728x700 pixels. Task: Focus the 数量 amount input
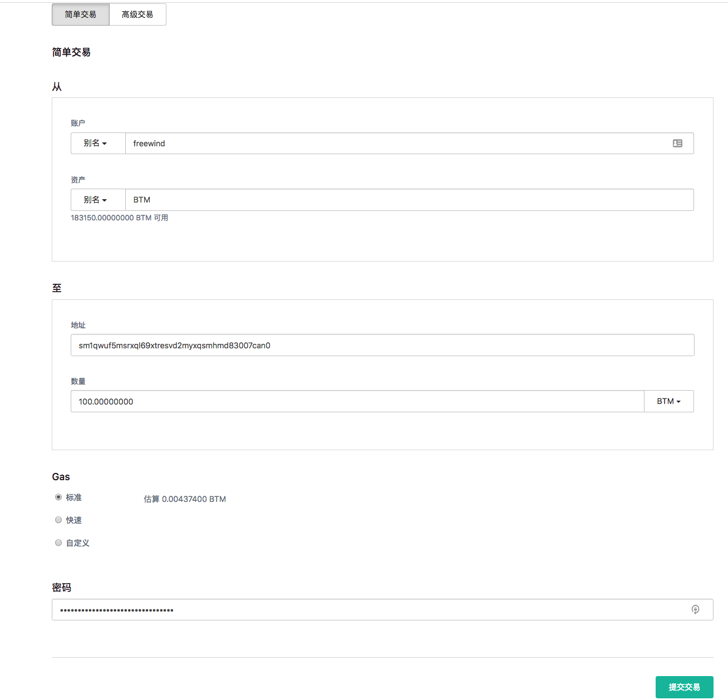point(334,401)
